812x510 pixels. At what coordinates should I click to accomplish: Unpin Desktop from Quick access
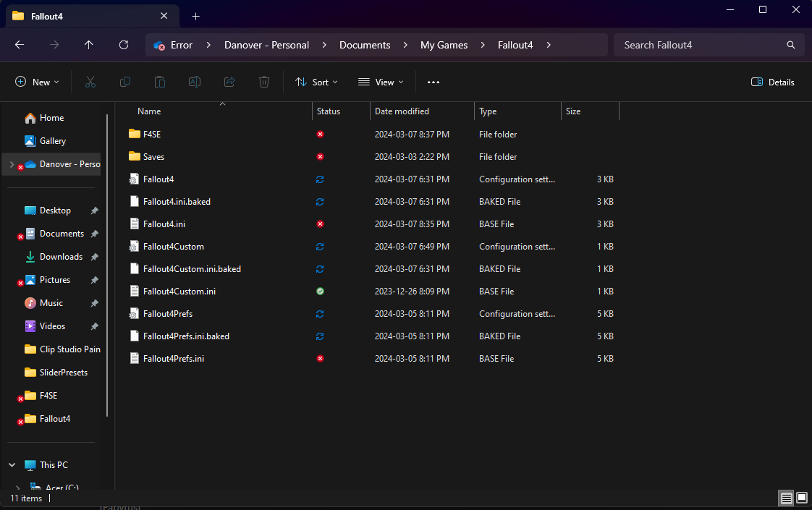94,211
